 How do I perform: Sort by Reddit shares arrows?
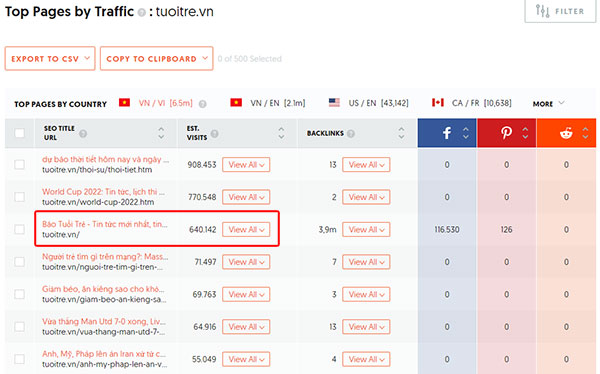point(585,133)
